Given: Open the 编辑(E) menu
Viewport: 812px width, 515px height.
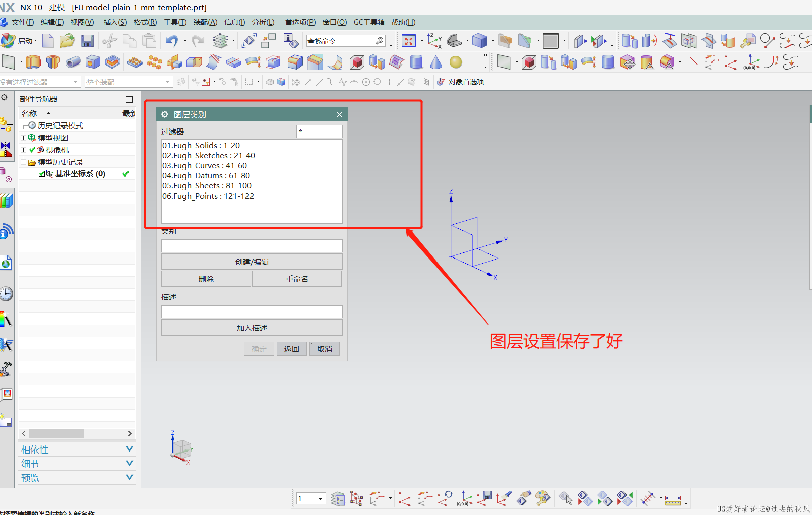Looking at the screenshot, I should (x=52, y=22).
